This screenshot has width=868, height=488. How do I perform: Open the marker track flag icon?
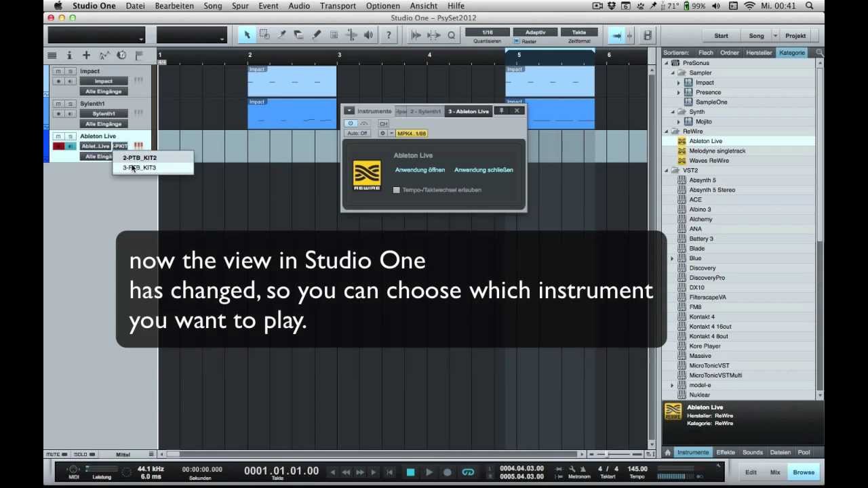(x=139, y=56)
